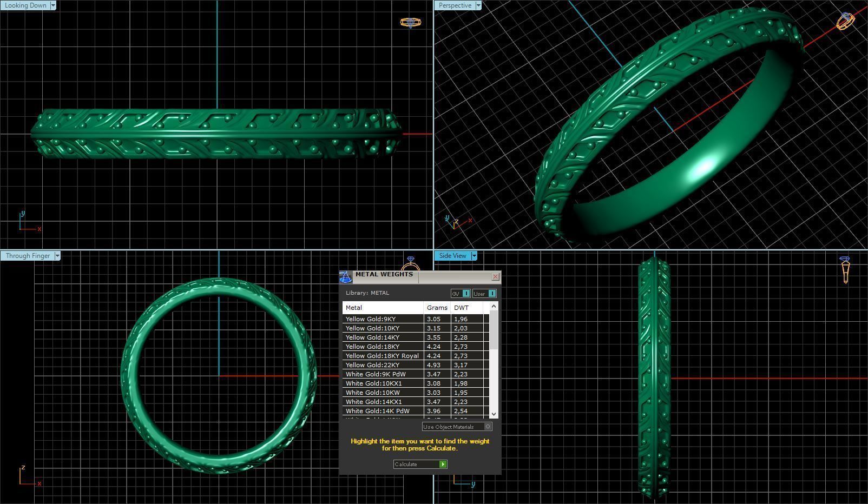Select the Yellow Gold:9KY row
This screenshot has width=868, height=504.
click(x=416, y=319)
